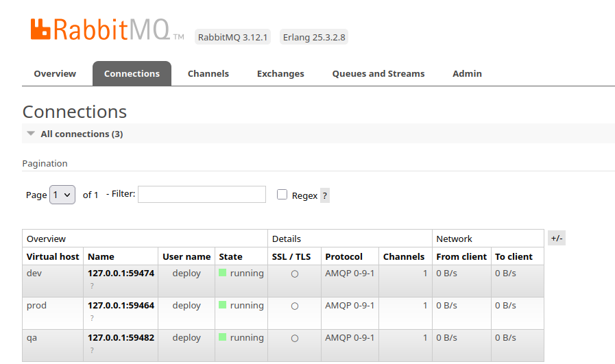Open the Queues and Streams tab

[x=378, y=73]
